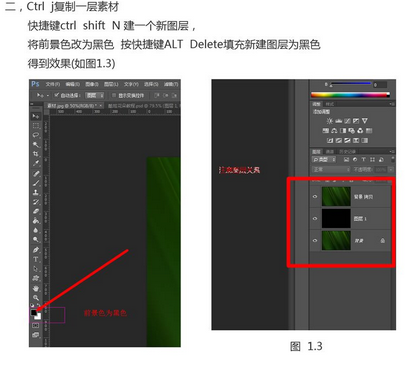Select the Magic Wand tool
The width and height of the screenshot is (405, 370).
36,144
